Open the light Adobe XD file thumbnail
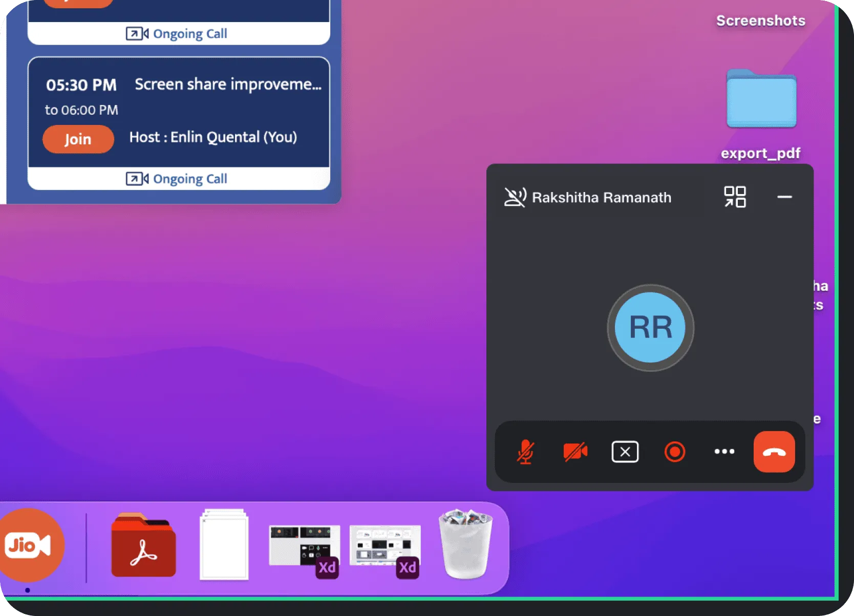The width and height of the screenshot is (854, 616). 385,548
